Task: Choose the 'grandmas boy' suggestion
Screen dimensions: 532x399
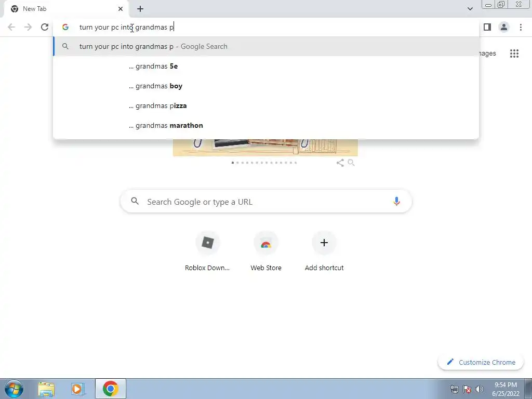Action: [266, 86]
